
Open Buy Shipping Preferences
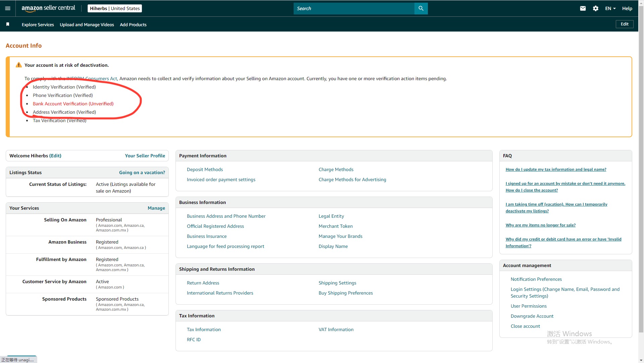[346, 293]
